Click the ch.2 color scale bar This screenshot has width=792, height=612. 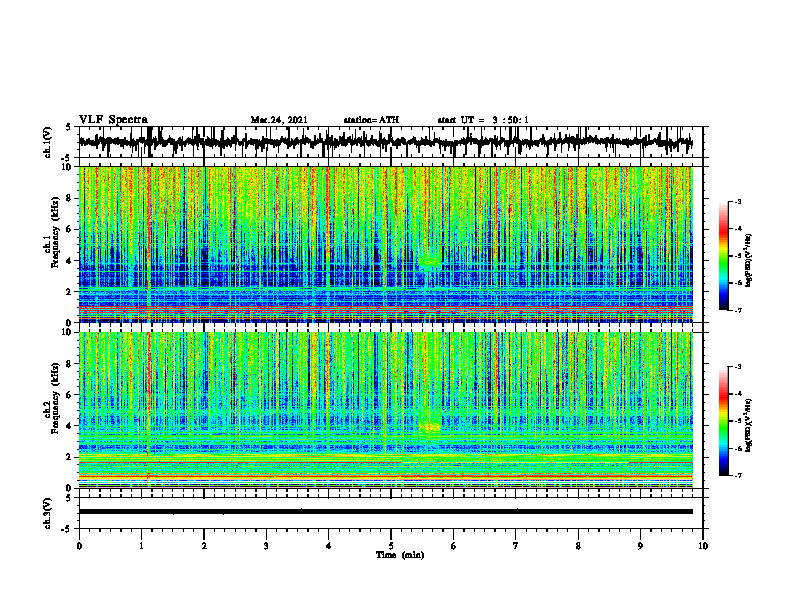724,421
